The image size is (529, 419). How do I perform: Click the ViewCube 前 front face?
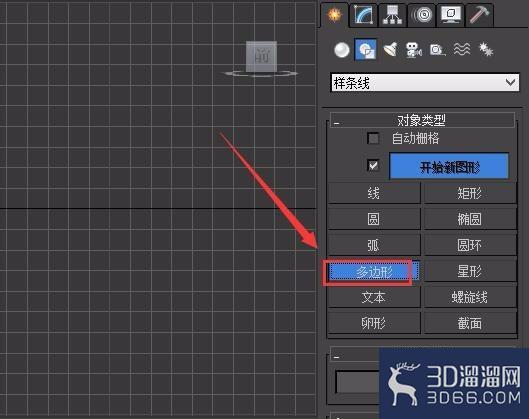(x=261, y=56)
